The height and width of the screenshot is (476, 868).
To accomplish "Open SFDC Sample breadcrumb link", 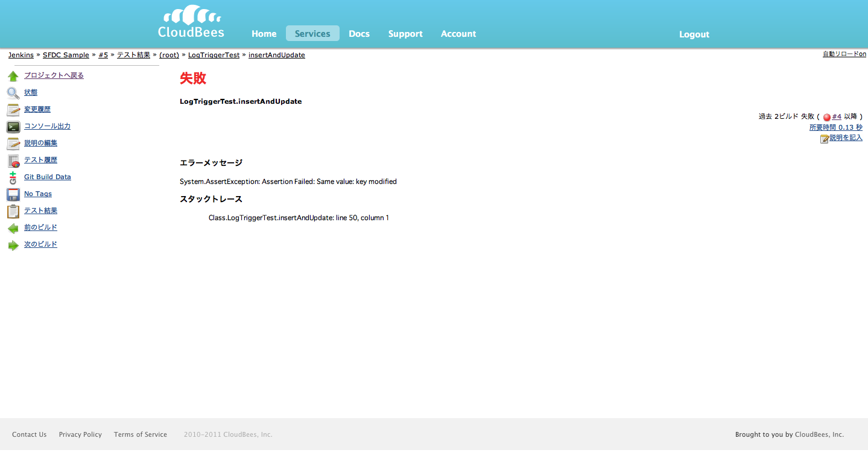I will 66,55.
